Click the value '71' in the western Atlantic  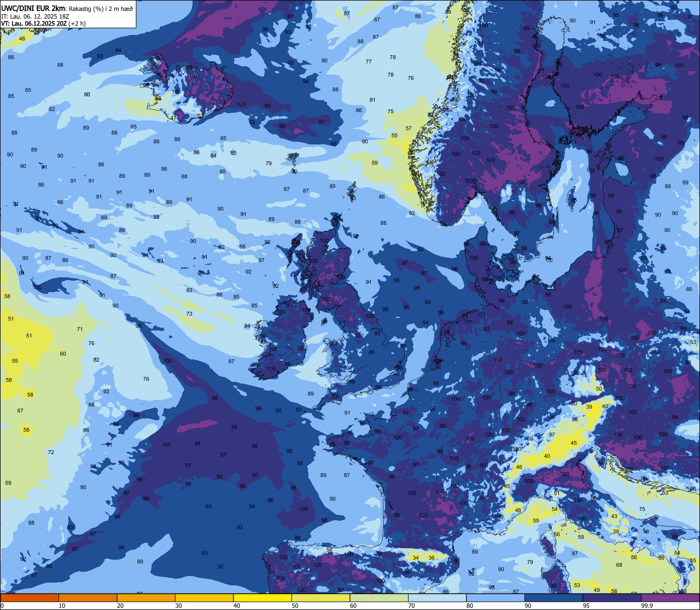(80, 329)
